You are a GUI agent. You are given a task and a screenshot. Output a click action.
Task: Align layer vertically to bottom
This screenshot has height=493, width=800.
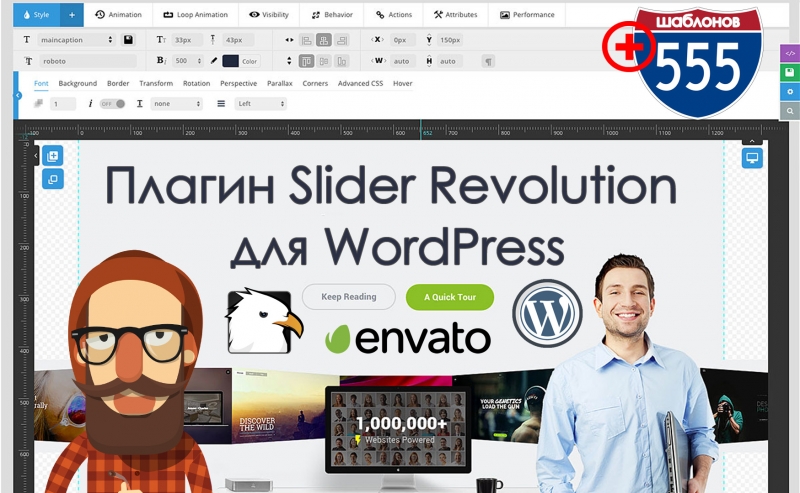click(x=342, y=61)
